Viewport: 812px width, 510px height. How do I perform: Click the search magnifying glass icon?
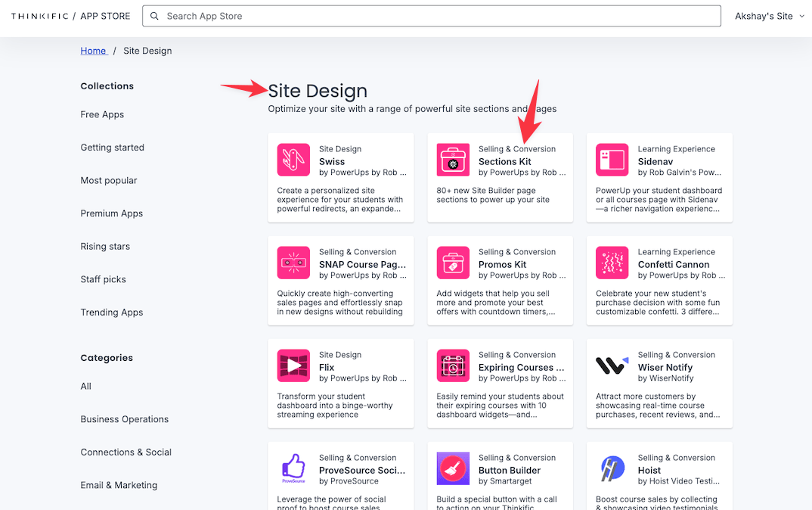coord(154,15)
